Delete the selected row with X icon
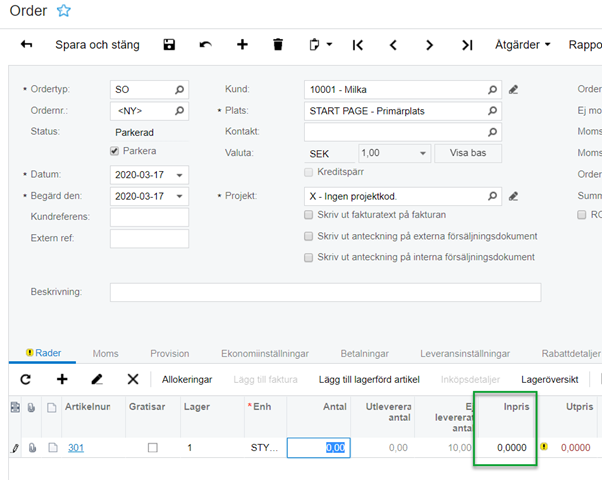 [x=132, y=380]
